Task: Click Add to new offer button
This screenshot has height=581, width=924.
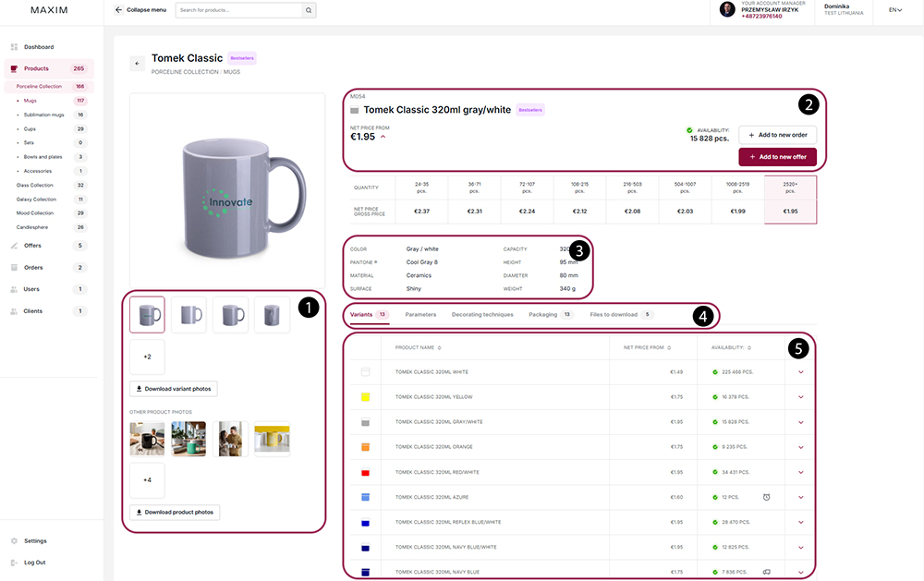Action: pyautogui.click(x=778, y=157)
